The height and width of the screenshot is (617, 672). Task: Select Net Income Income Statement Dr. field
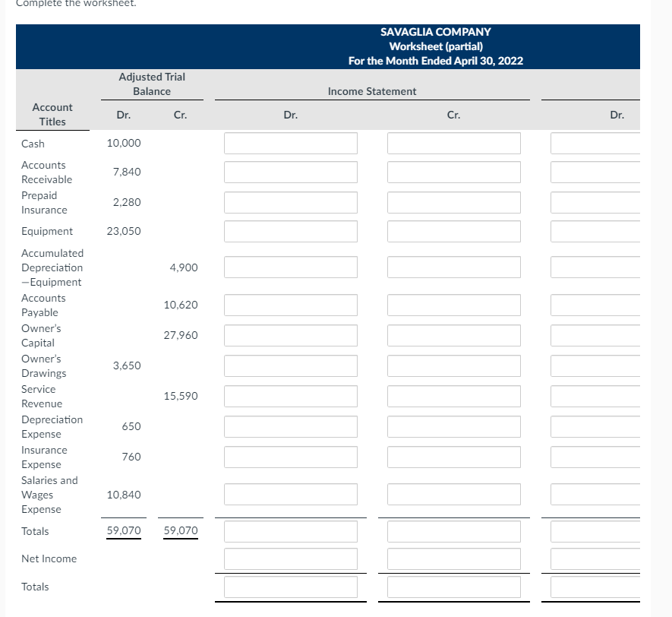291,558
